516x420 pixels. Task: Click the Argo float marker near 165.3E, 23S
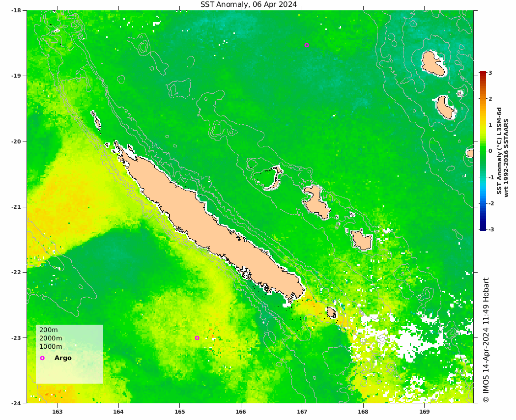tap(197, 338)
